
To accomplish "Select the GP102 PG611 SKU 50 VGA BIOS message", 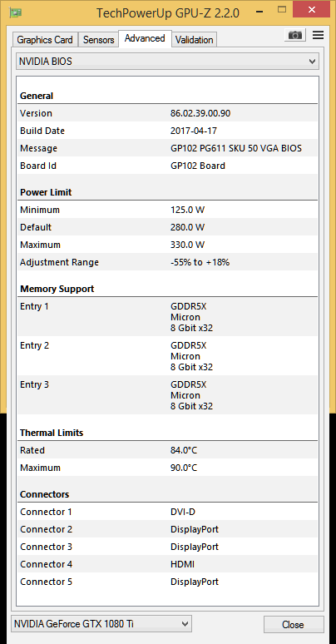I will click(x=236, y=148).
